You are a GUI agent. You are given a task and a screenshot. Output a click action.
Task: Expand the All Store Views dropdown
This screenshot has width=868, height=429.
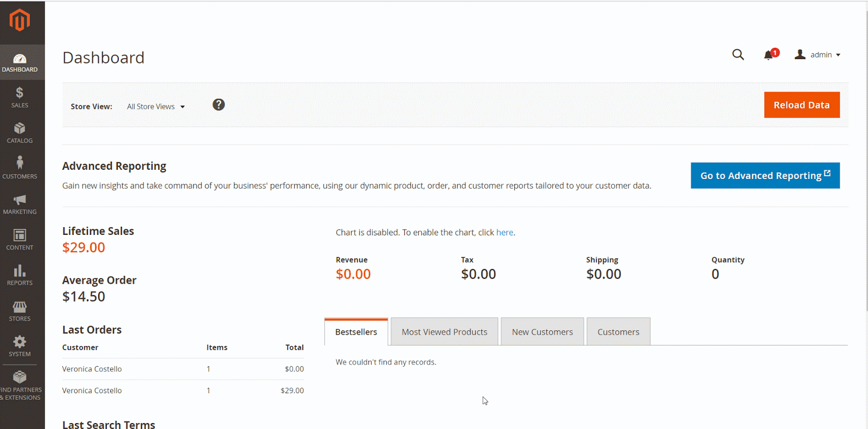coord(156,107)
